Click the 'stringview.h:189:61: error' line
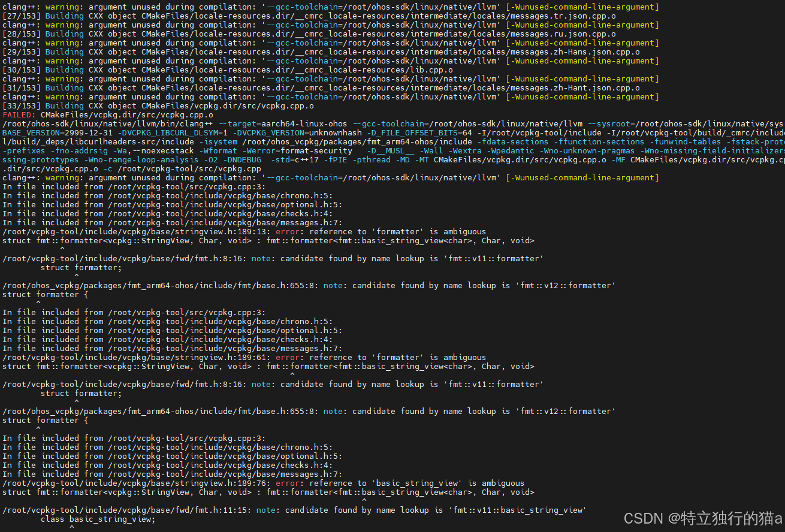Viewport: 785px width, 532px height. (244, 358)
